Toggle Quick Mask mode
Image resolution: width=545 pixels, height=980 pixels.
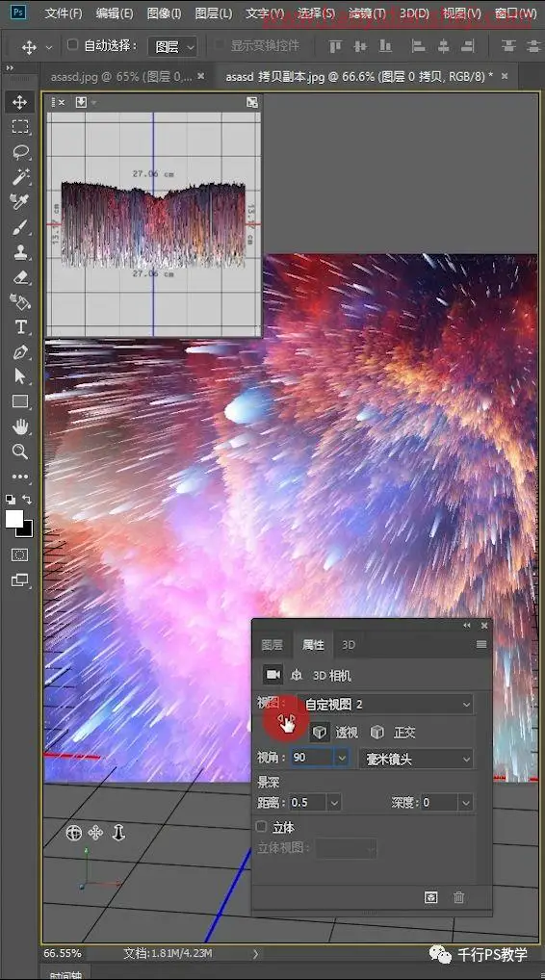point(20,554)
